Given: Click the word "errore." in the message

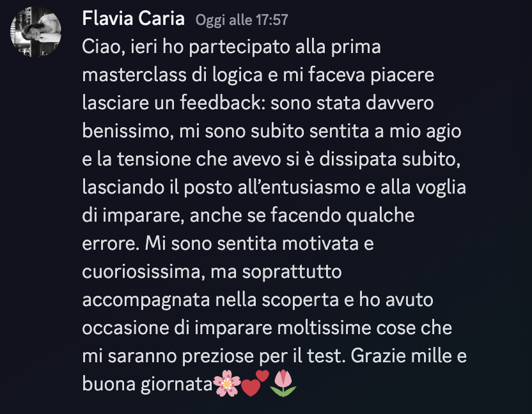Looking at the screenshot, I should [x=111, y=243].
